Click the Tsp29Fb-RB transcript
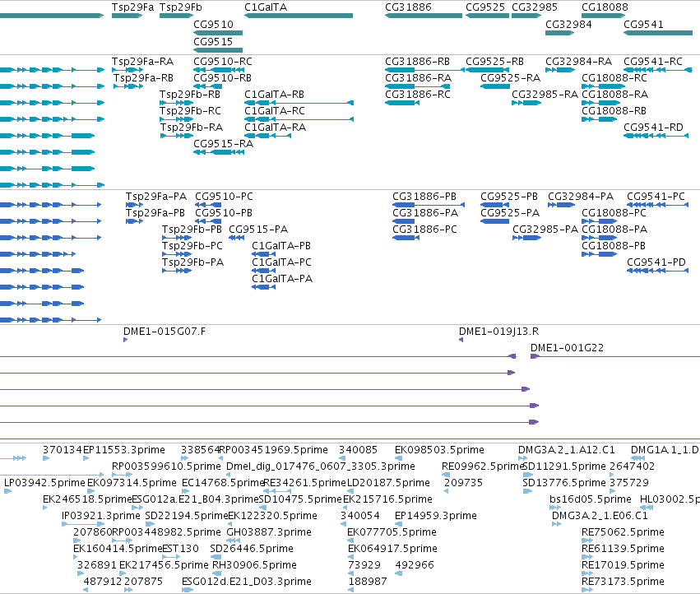 [176, 103]
